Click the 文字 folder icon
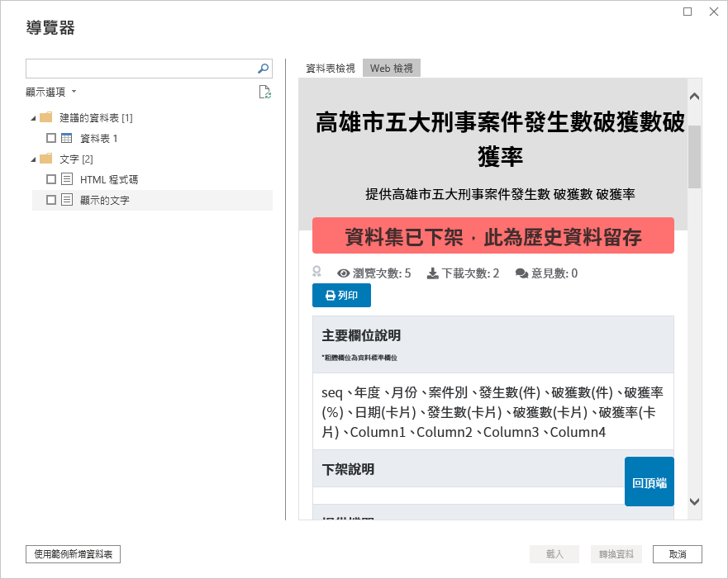Image resolution: width=728 pixels, height=579 pixels. click(46, 159)
